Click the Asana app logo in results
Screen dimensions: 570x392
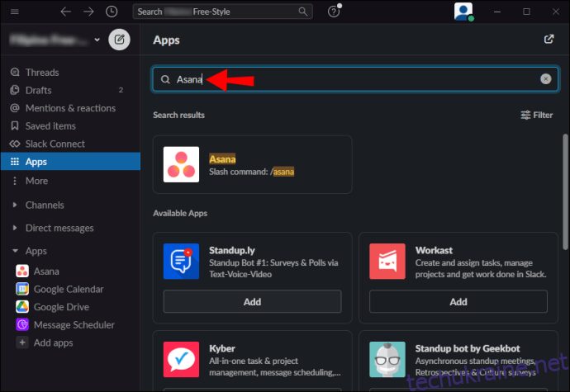pos(181,164)
